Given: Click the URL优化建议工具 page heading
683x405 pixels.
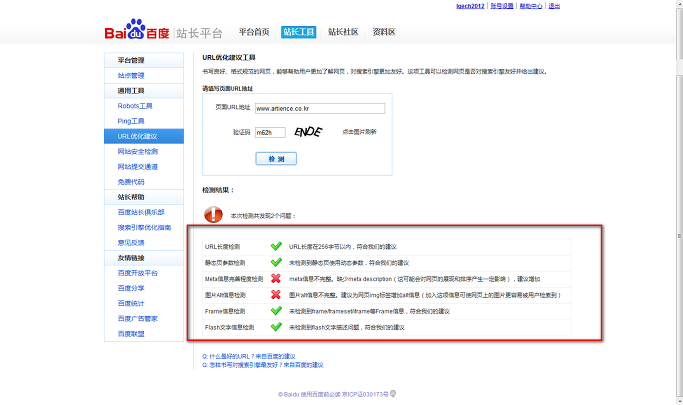Looking at the screenshot, I should [229, 57].
